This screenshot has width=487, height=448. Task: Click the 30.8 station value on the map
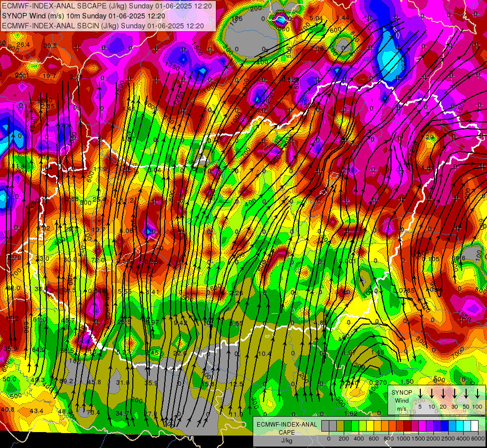pos(50,46)
